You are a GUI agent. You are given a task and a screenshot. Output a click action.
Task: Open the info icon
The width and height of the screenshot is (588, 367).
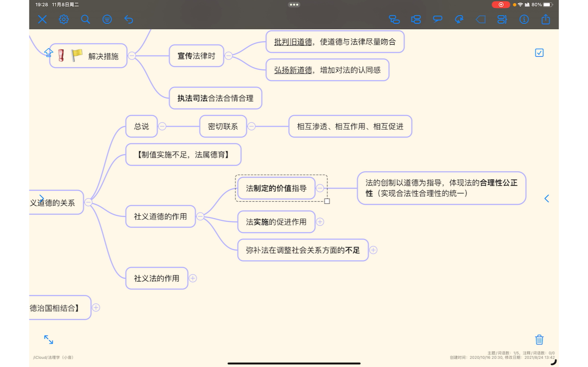coord(524,19)
